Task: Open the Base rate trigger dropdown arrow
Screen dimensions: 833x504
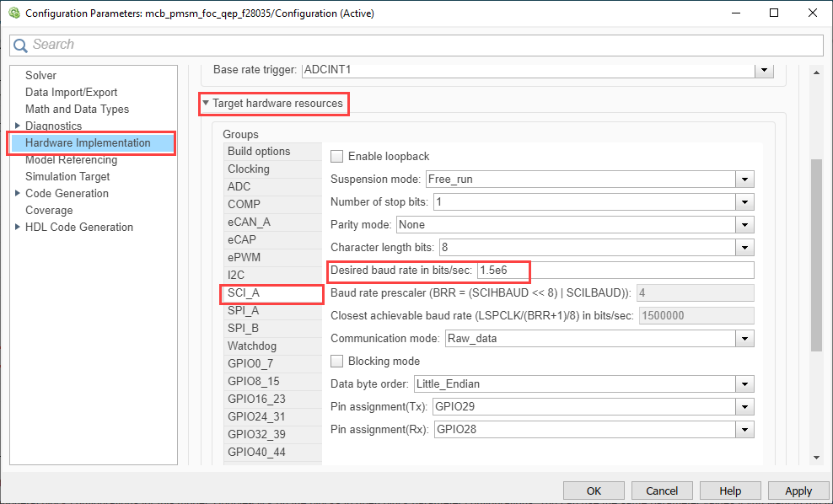Action: 765,70
